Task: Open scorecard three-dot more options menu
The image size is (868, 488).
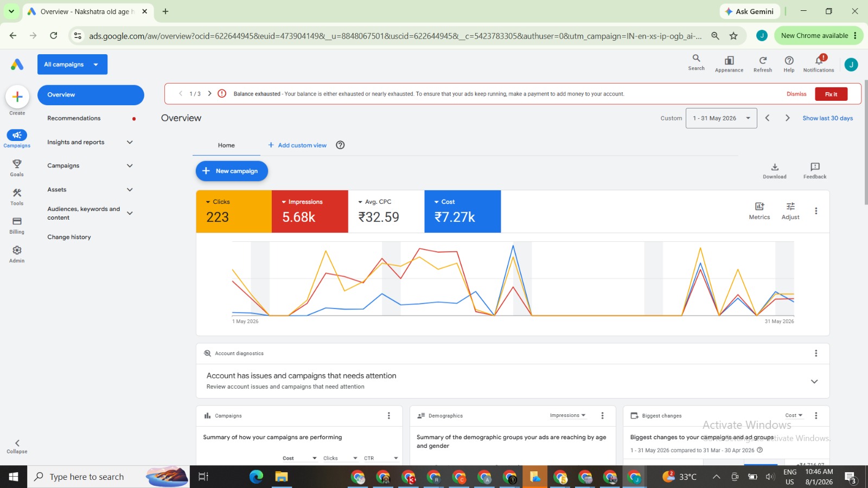Action: coord(816,211)
